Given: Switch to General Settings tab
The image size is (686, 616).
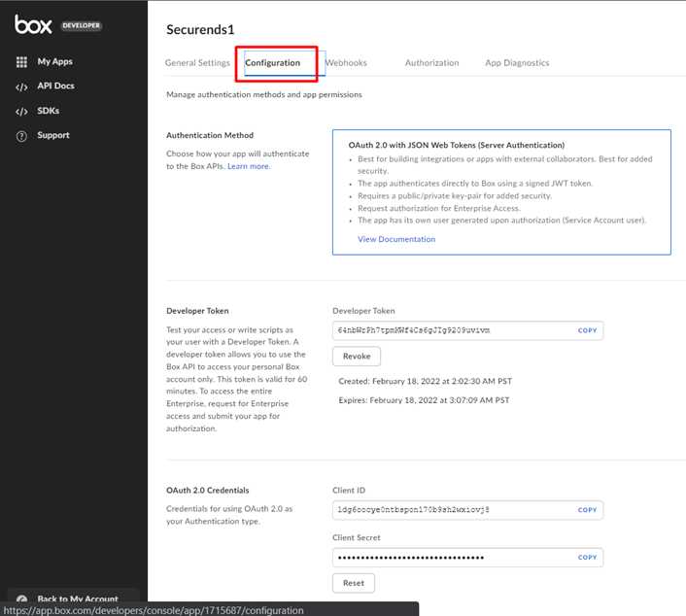Looking at the screenshot, I should point(197,63).
